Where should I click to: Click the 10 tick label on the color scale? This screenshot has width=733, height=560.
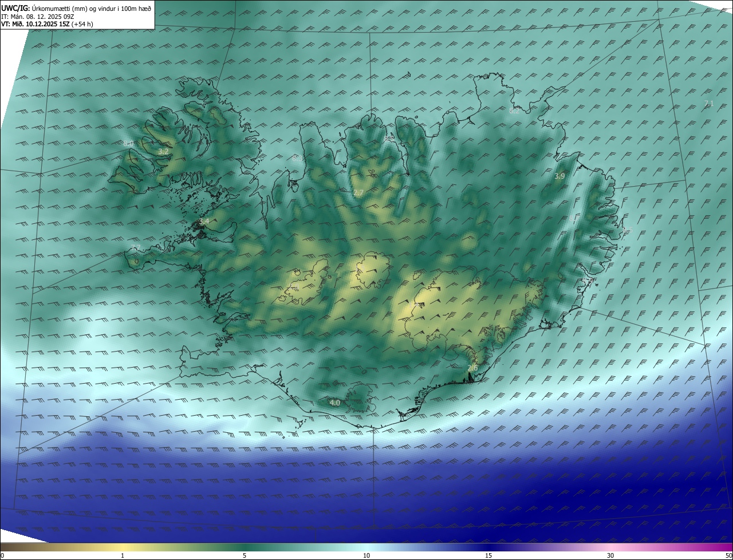366,555
